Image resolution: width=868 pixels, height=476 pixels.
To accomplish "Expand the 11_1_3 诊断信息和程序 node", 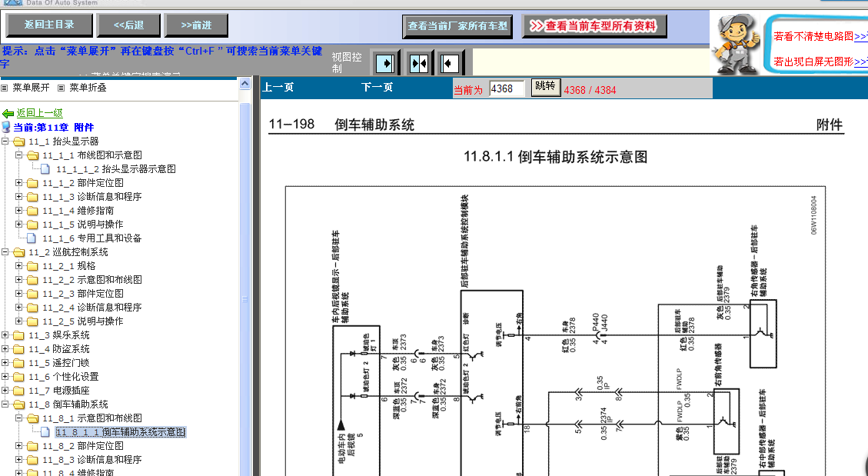I will (18, 197).
